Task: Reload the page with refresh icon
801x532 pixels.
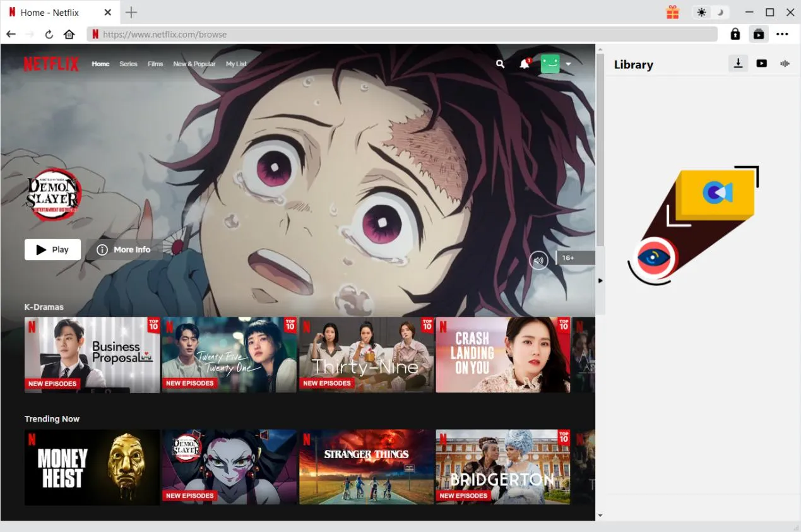Action: click(49, 35)
